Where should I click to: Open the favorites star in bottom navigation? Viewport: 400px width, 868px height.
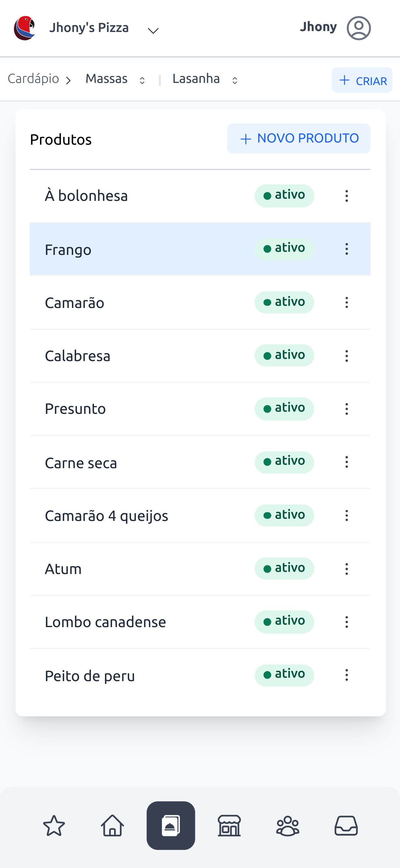tap(54, 825)
